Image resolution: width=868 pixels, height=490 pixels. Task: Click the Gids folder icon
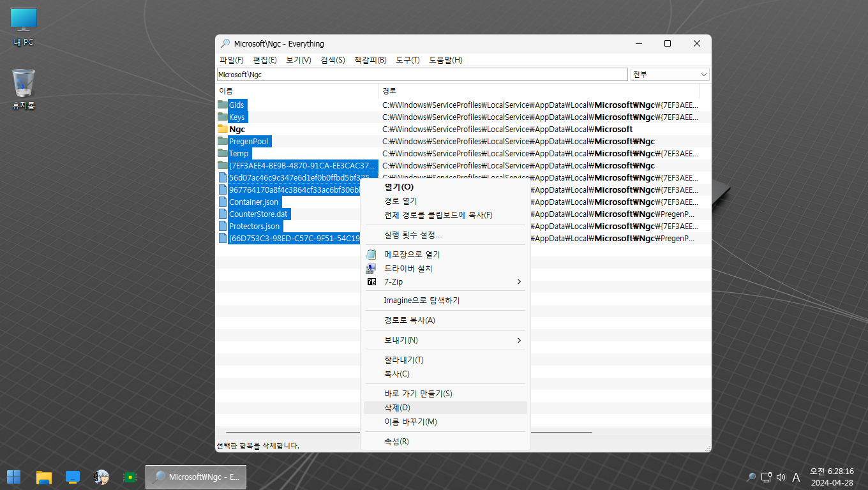223,105
